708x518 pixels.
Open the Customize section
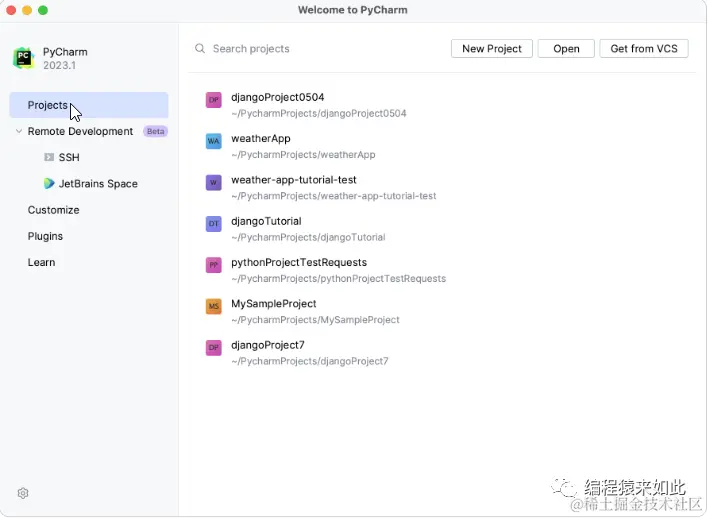[53, 210]
